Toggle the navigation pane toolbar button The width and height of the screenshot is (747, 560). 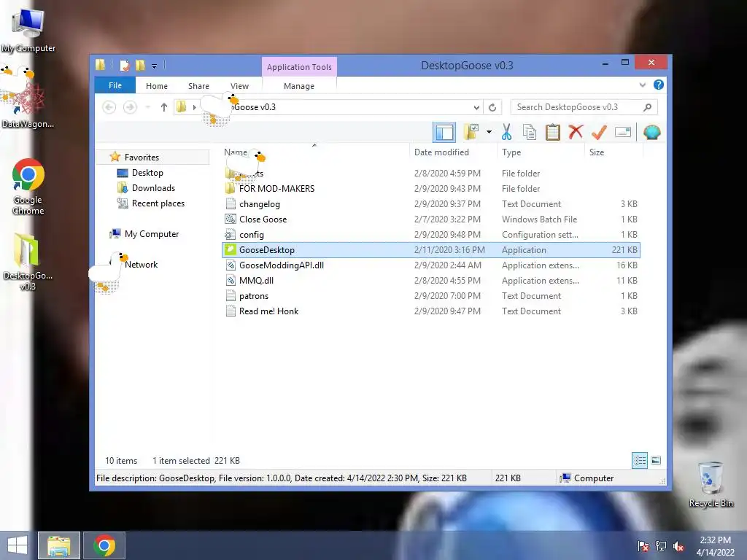[444, 133]
